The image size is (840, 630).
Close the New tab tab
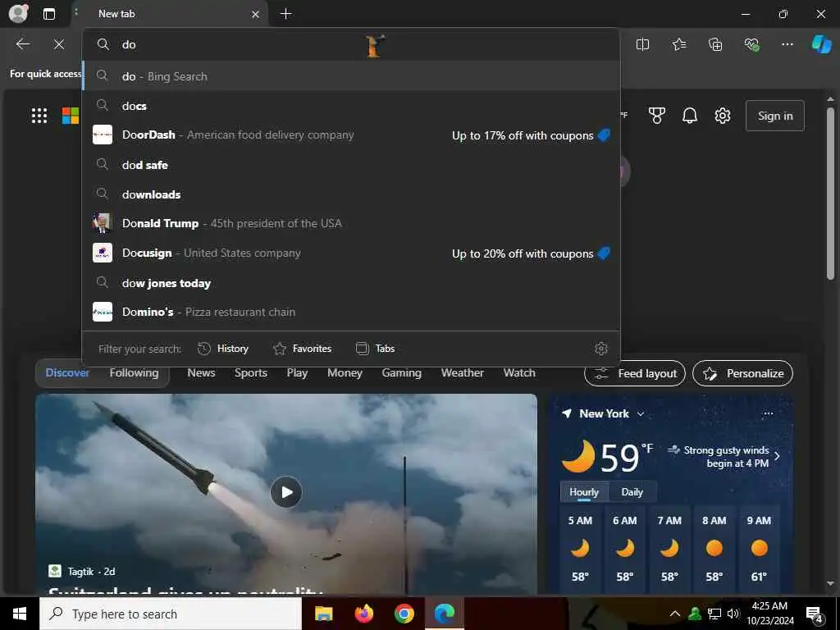(256, 15)
